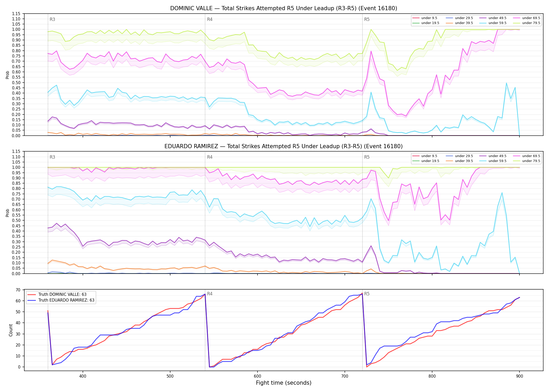Click 'under 69.5' in Dominic Valle legend
This screenshot has width=549, height=392.
[x=531, y=18]
